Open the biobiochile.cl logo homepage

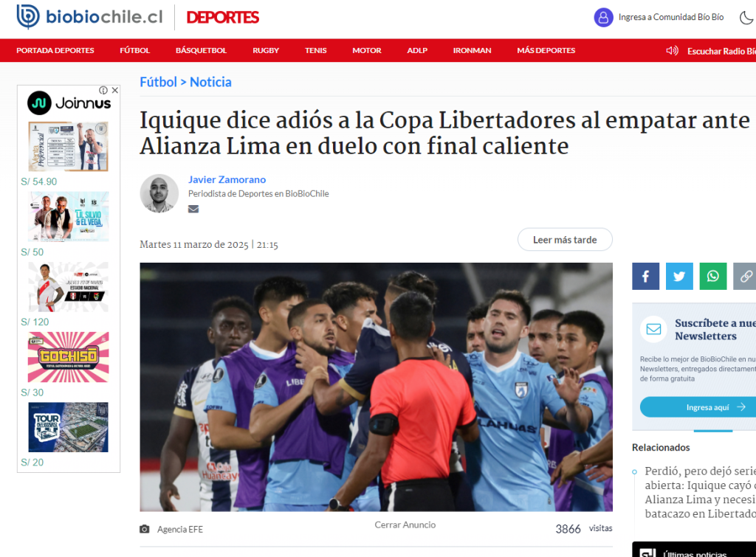pos(89,17)
